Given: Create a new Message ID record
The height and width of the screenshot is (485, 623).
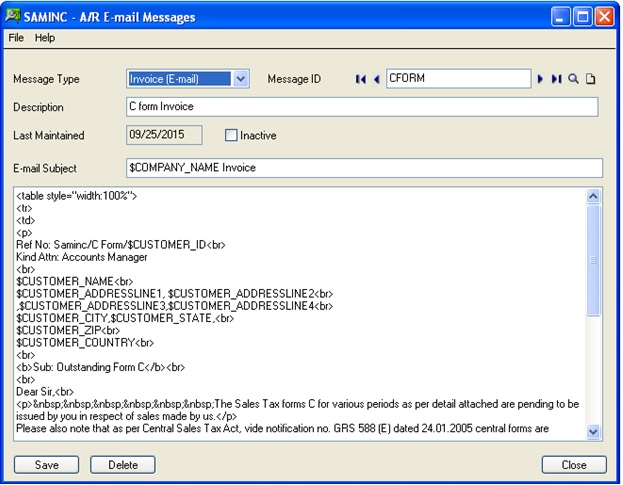Looking at the screenshot, I should [x=590, y=79].
